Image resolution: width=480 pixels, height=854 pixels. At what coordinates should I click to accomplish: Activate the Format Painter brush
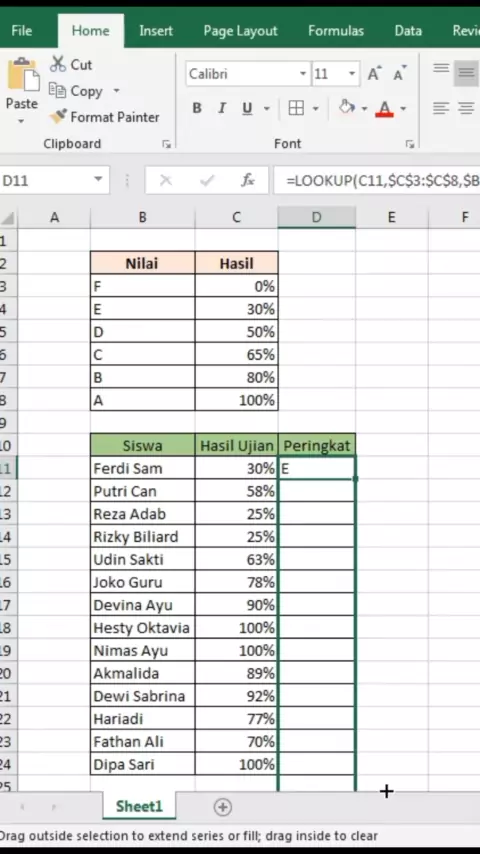(58, 116)
